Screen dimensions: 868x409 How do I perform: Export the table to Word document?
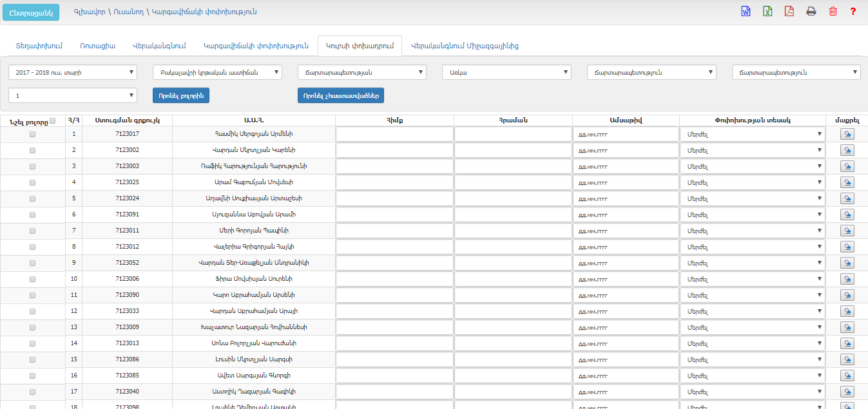coord(746,11)
